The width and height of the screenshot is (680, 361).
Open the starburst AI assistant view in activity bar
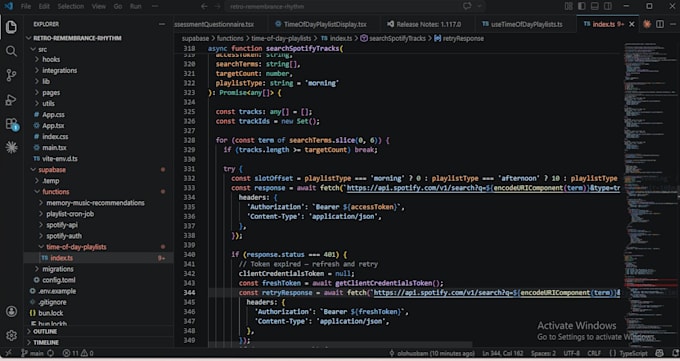[11, 148]
